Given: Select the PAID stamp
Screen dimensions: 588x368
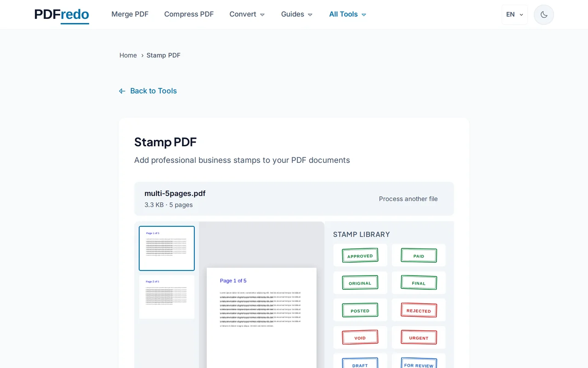Looking at the screenshot, I should (x=418, y=255).
